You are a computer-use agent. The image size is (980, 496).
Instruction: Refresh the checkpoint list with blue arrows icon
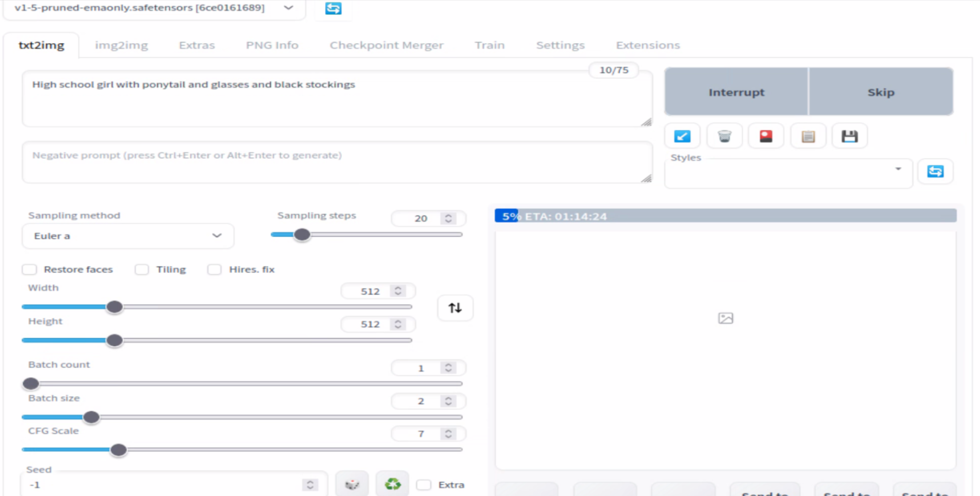click(333, 9)
